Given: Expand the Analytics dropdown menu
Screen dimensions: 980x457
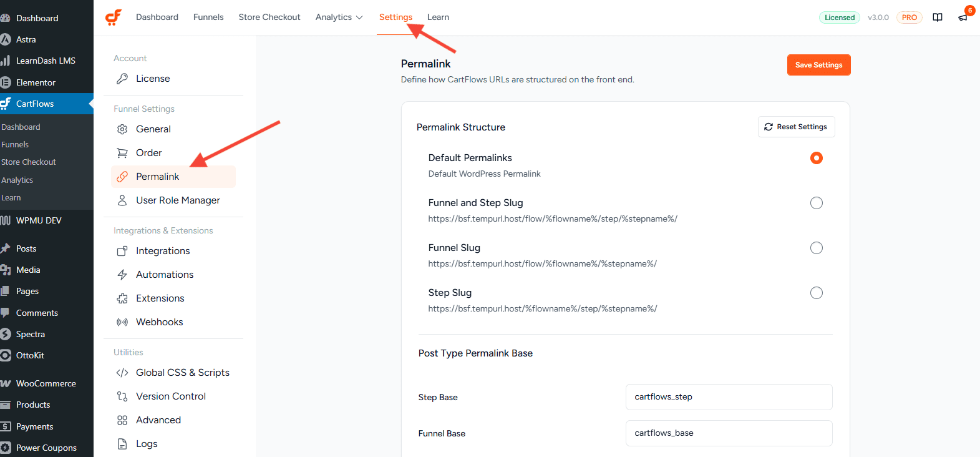Looking at the screenshot, I should tap(339, 17).
